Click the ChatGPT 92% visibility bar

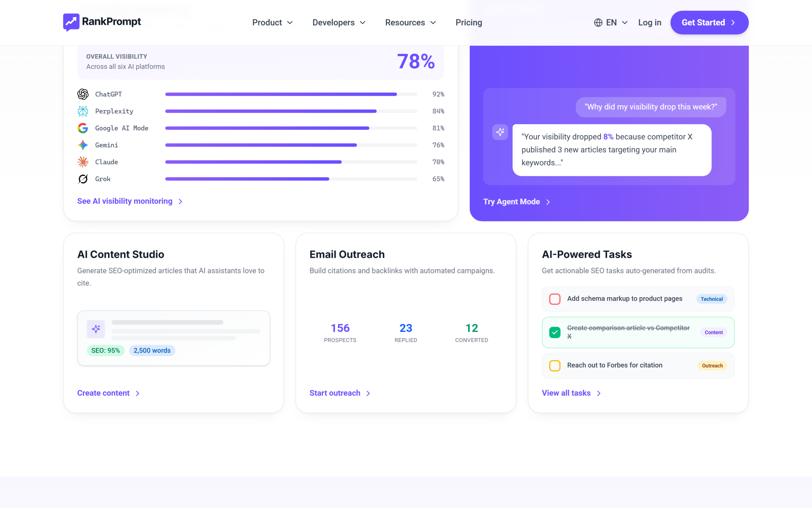point(291,94)
